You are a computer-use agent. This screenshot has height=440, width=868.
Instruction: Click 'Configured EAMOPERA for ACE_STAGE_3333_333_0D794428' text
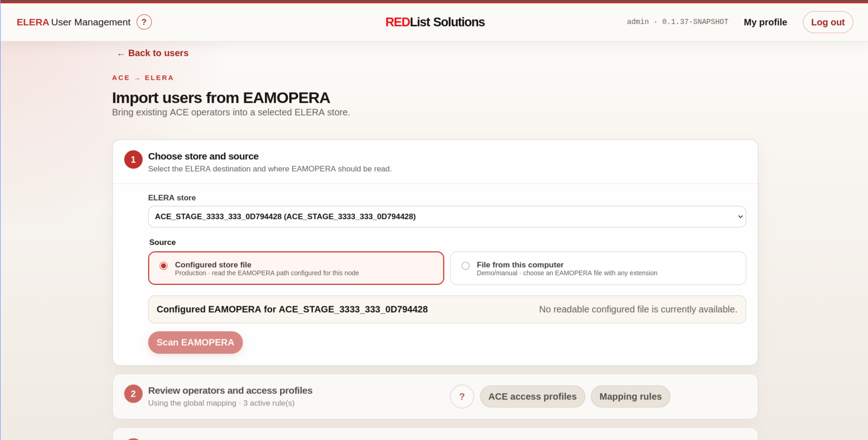pos(292,310)
